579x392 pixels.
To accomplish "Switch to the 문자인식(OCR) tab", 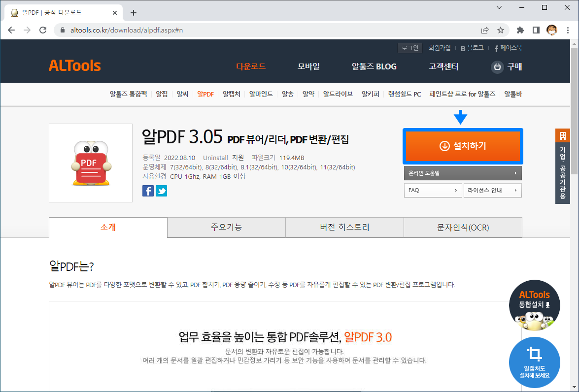I will coord(463,228).
